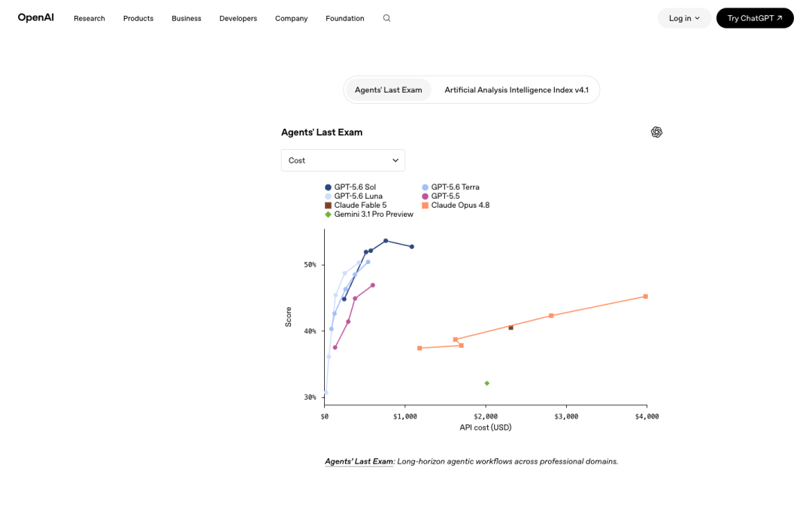Screen dimensions: 812x508
Task: Switch to Artificial Analysis Intelligence Index v4.1 tab
Action: 517,90
